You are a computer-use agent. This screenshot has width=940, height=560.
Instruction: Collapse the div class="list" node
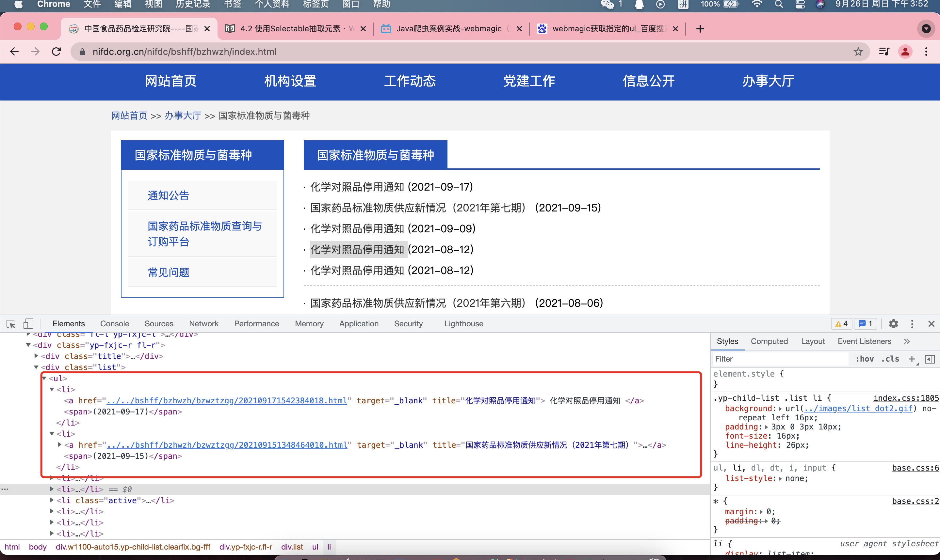[36, 367]
